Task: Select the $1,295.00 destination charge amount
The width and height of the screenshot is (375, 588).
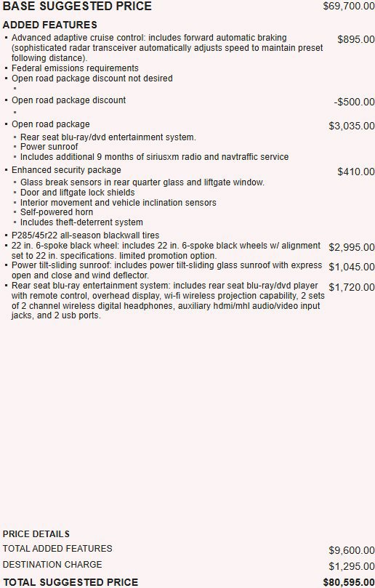Action: pyautogui.click(x=352, y=566)
